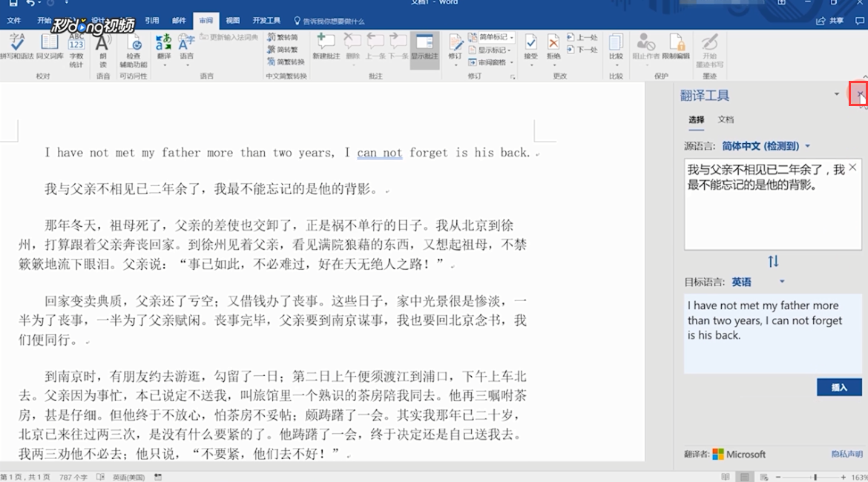
Task: Switch to the 视图 ribbon tab
Action: (232, 21)
